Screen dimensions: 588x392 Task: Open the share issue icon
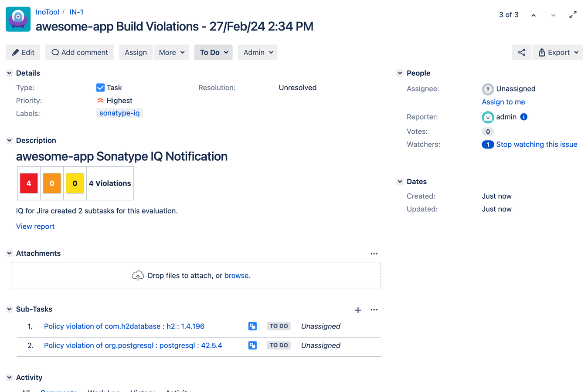[522, 52]
